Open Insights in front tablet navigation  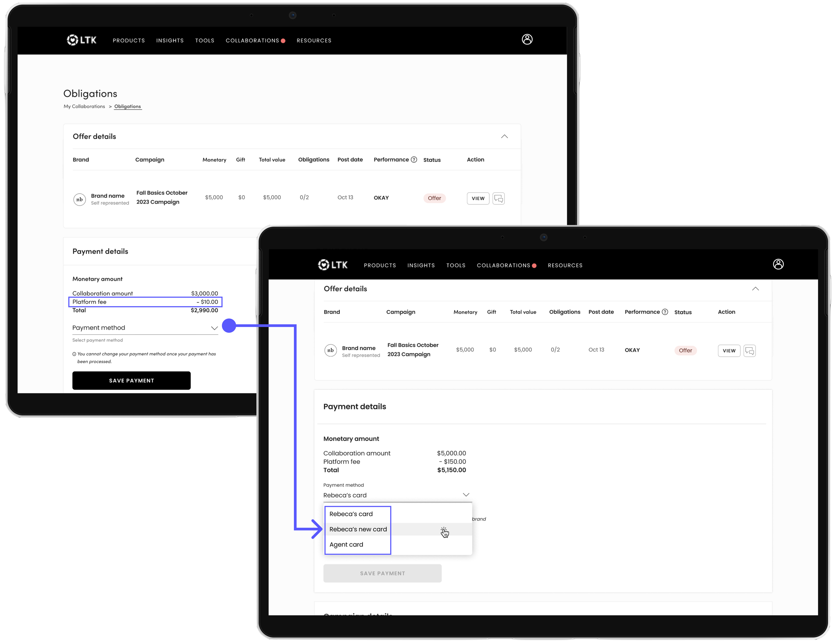421,265
